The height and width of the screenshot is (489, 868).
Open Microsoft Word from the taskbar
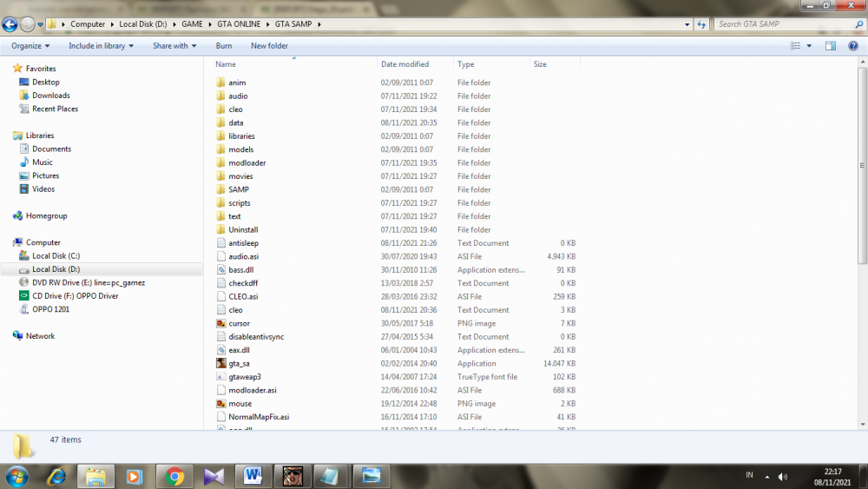(x=253, y=476)
